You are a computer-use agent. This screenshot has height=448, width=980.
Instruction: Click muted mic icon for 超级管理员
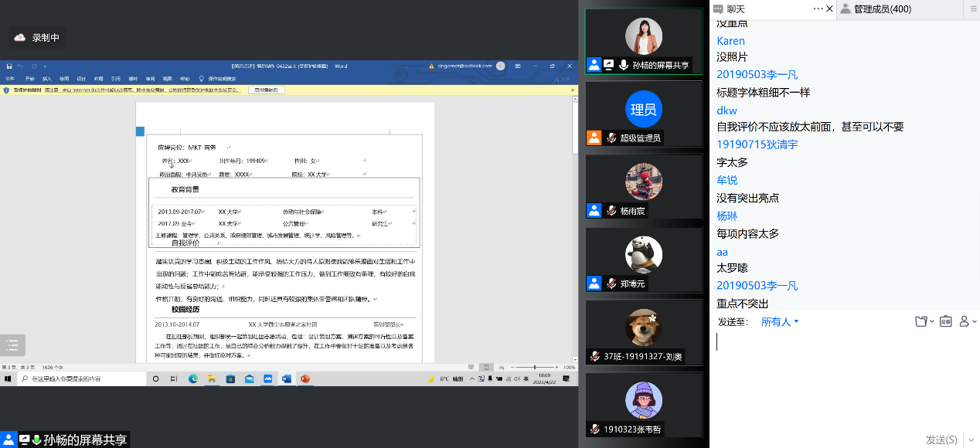(x=610, y=137)
